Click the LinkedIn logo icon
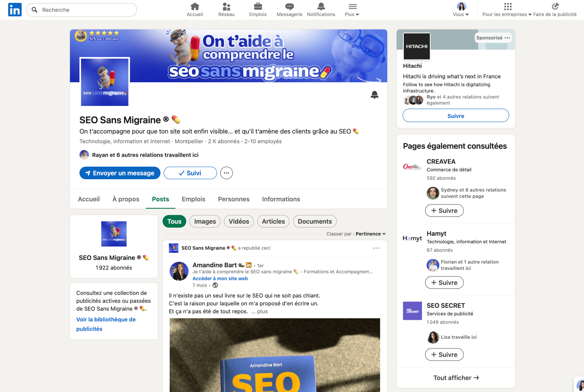The height and width of the screenshot is (392, 584). (x=15, y=10)
